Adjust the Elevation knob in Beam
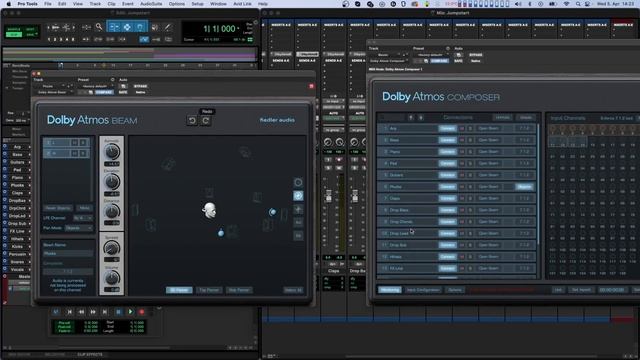Viewport: 640px width, 360px height. (x=111, y=182)
